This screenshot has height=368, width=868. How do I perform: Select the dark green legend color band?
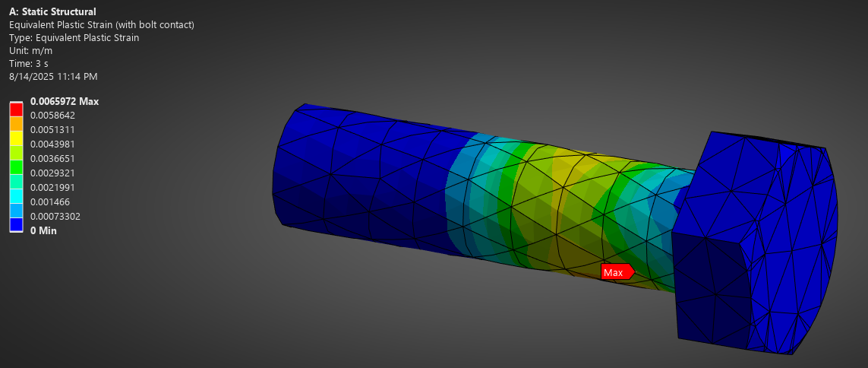[x=16, y=167]
